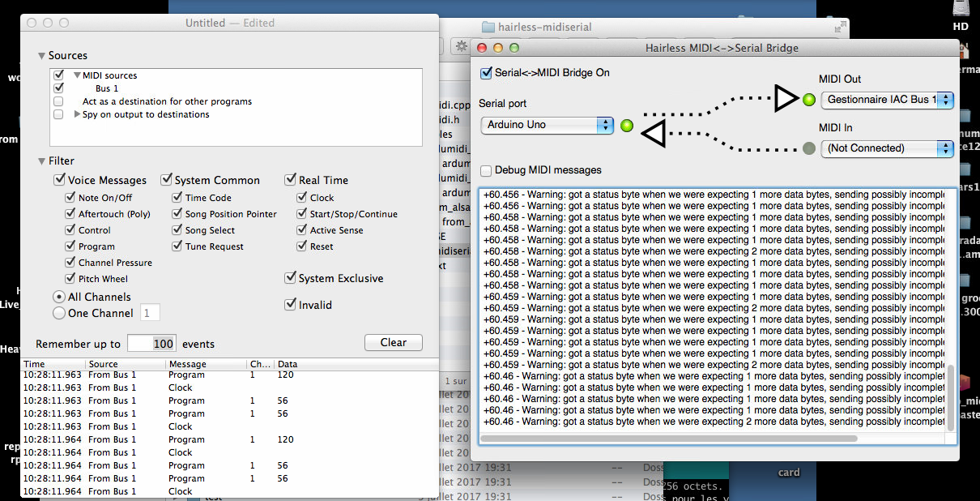Click the Clear events button

click(x=394, y=342)
